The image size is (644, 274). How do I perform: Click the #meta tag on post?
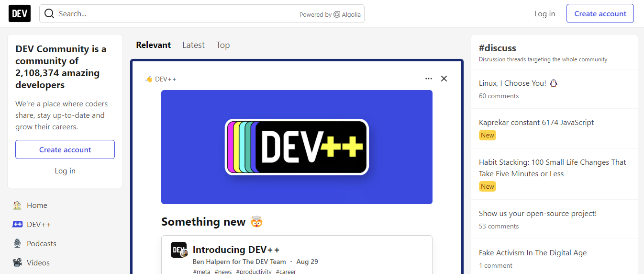(201, 272)
